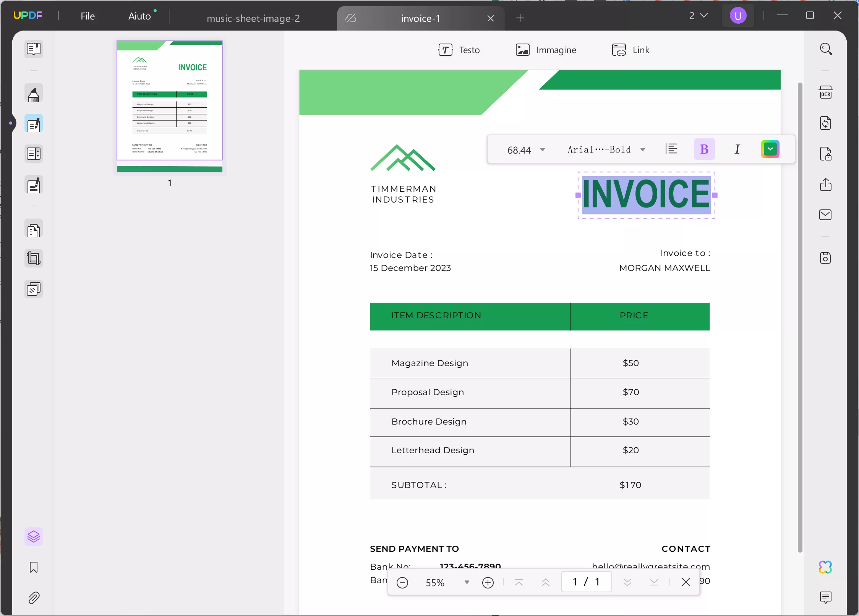Switch to the invoice-1 tab
Screen dimensions: 859x616
(420, 18)
